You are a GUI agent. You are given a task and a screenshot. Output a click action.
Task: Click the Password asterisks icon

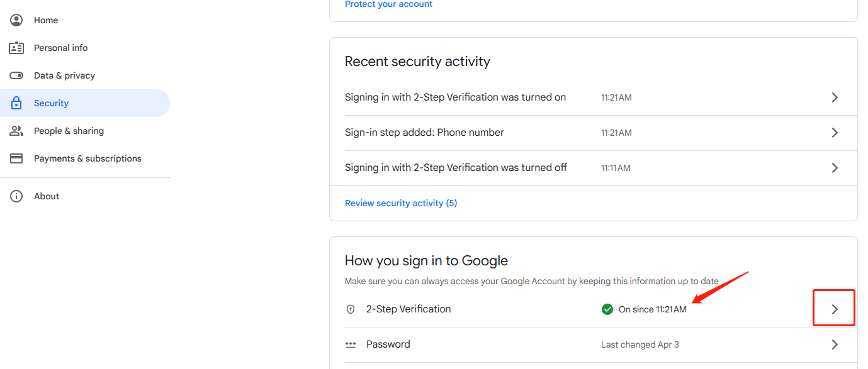(351, 344)
